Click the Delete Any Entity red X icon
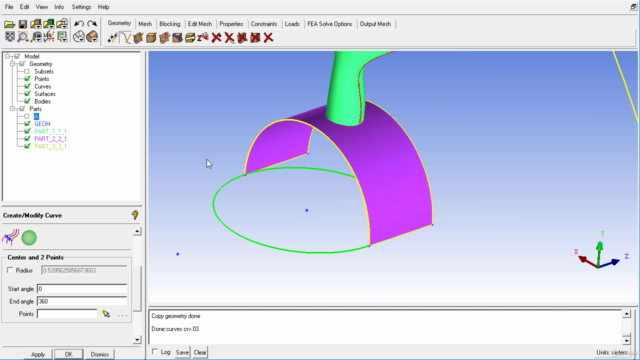Viewport: 640px width, 360px height. coord(268,38)
